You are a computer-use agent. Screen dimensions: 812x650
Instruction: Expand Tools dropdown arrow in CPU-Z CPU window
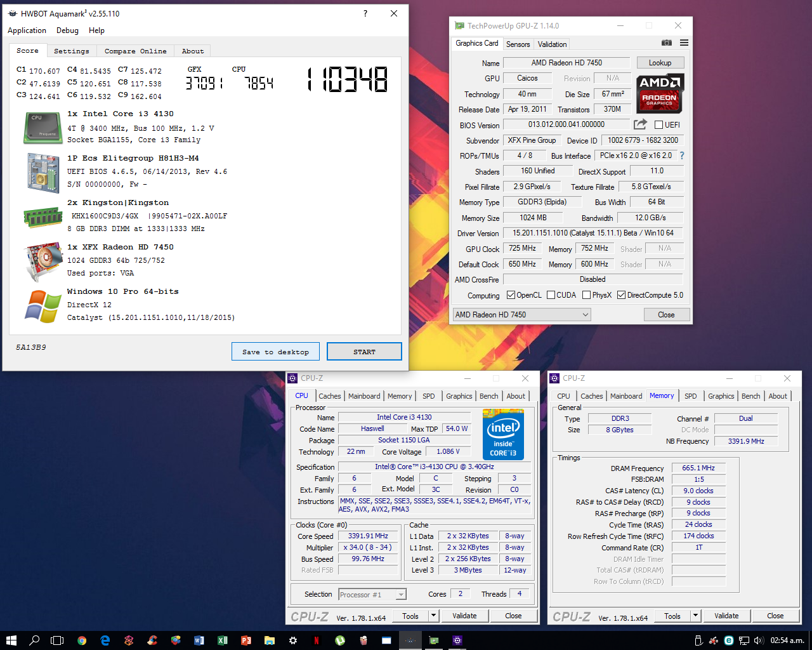tap(434, 616)
